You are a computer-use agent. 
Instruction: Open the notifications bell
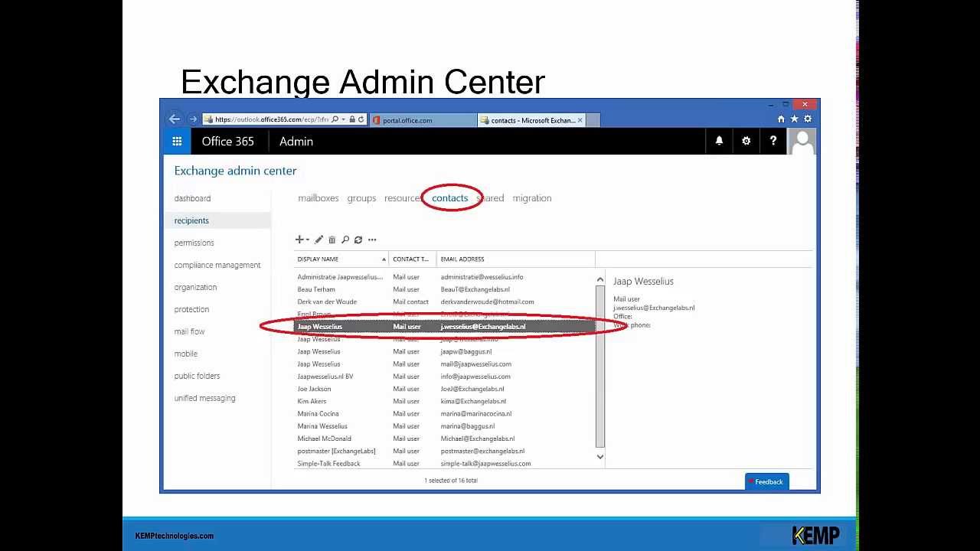(x=719, y=142)
